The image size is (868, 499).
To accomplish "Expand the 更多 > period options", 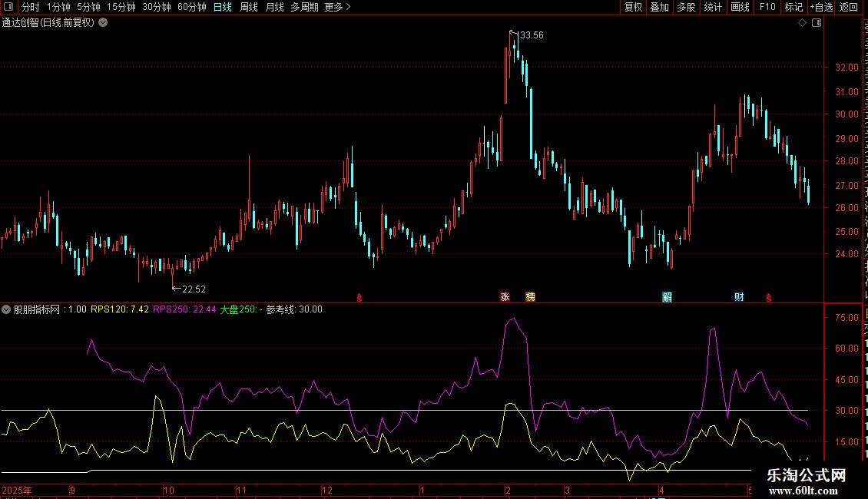I will tap(338, 7).
